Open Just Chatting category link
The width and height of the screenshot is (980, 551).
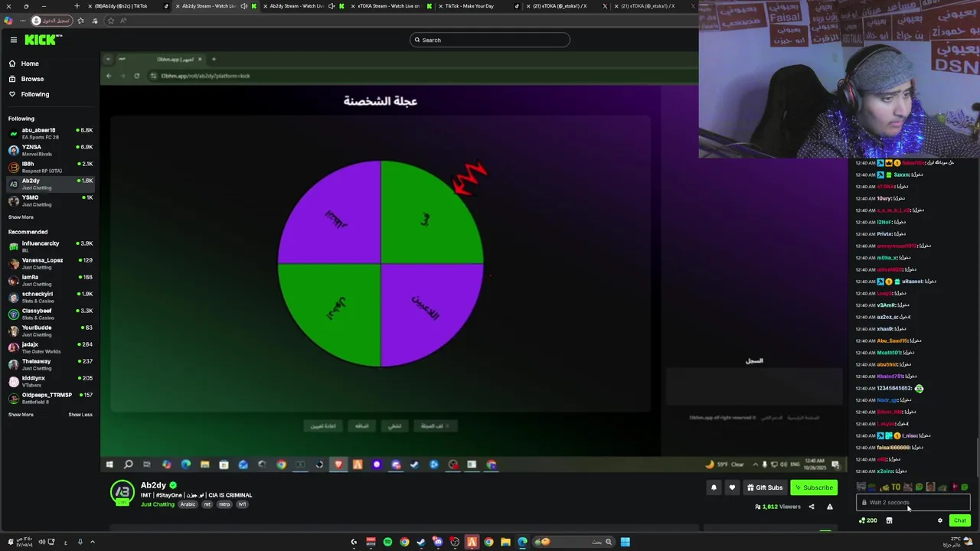pyautogui.click(x=158, y=504)
